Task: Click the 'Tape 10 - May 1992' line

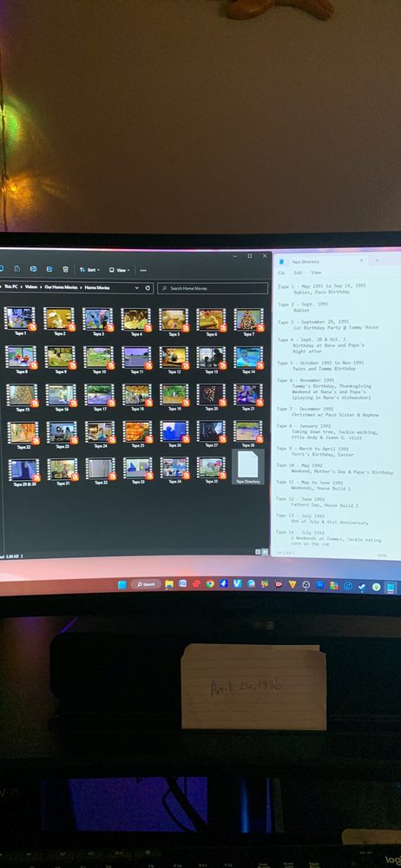Action: pyautogui.click(x=299, y=465)
